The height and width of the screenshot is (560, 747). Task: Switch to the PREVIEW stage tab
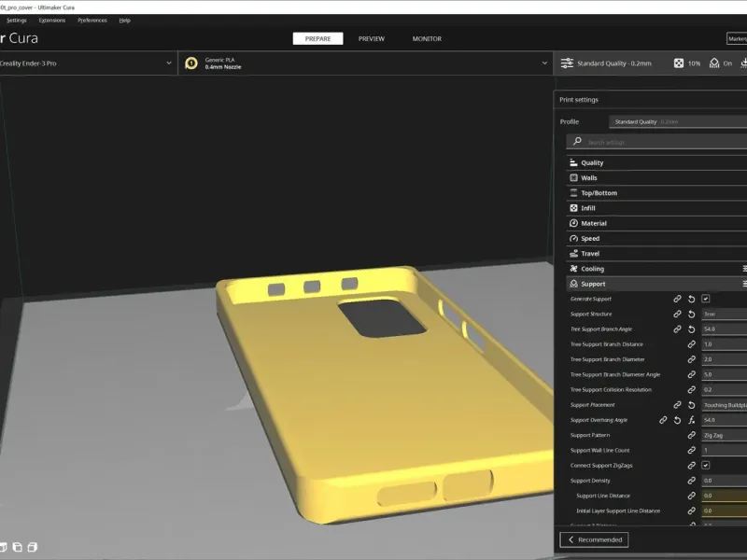pyautogui.click(x=372, y=38)
